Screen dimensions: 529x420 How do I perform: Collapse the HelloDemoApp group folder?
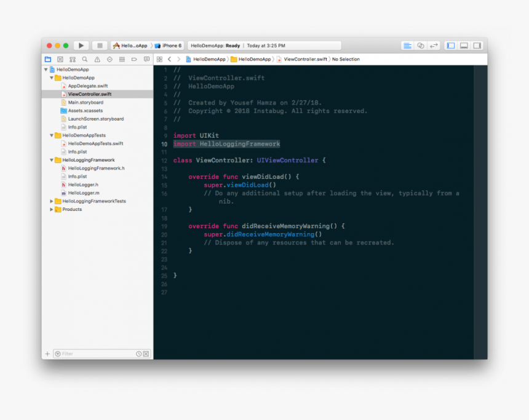[52, 78]
